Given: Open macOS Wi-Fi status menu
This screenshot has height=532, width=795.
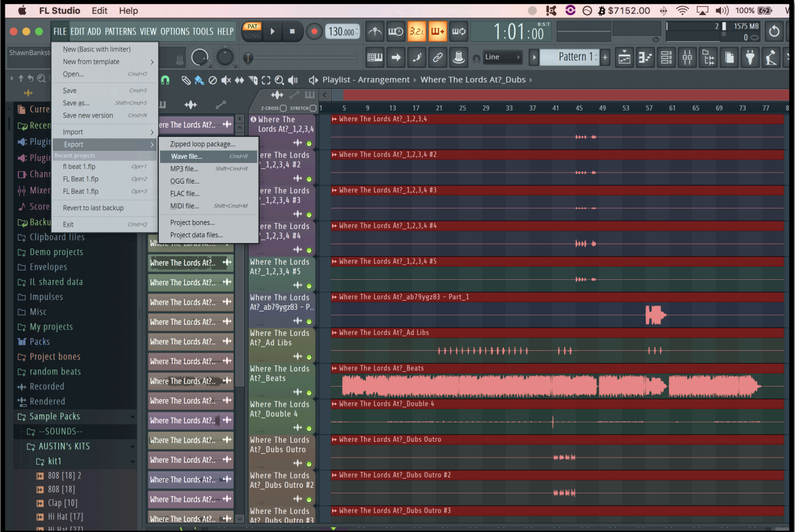Looking at the screenshot, I should [x=682, y=10].
